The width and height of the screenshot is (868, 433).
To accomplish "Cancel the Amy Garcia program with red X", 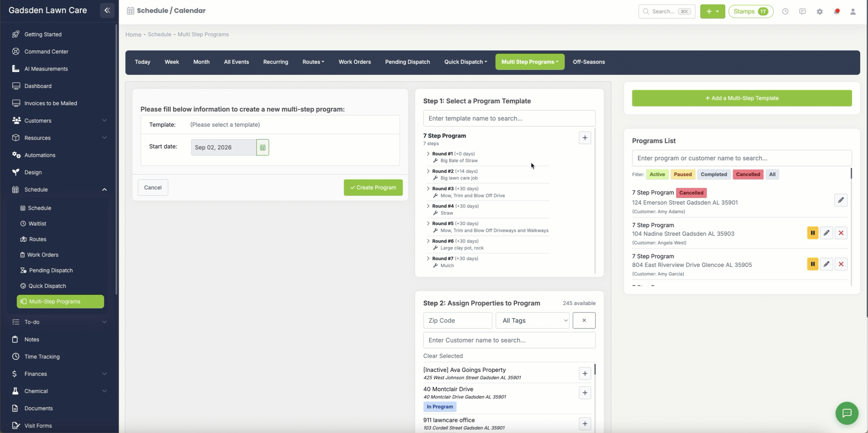I will click(x=841, y=264).
